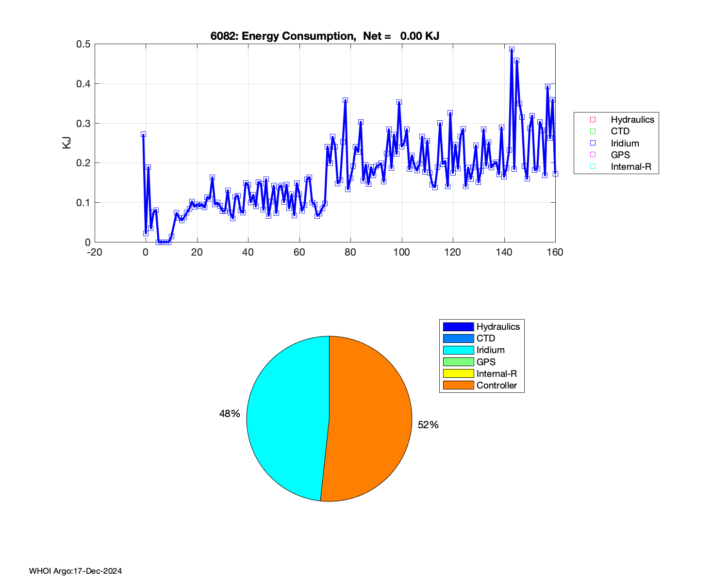The width and height of the screenshot is (728, 582).
Task: Click the WHOI Argo date footer text
Action: tap(75, 571)
